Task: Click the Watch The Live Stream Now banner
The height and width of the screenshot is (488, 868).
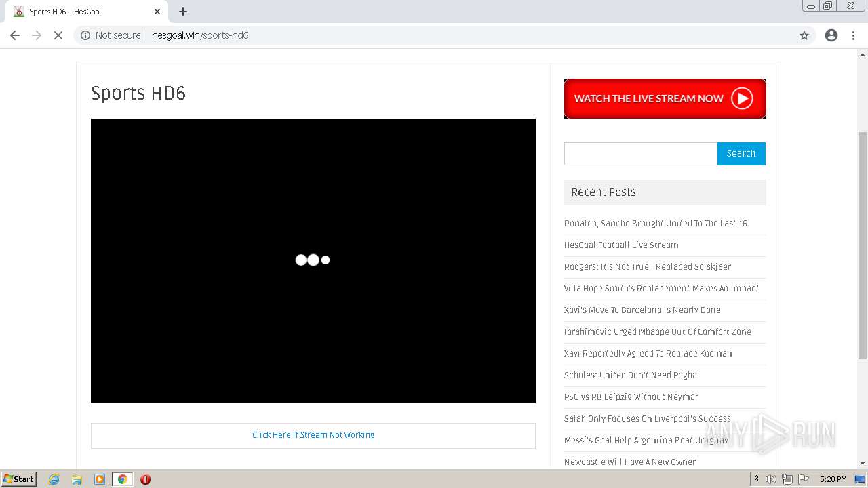Action: tap(665, 98)
